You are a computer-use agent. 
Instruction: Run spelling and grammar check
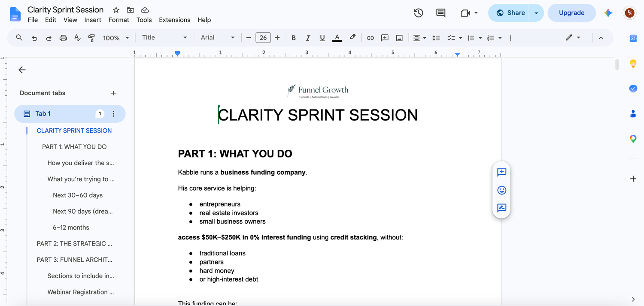77,38
